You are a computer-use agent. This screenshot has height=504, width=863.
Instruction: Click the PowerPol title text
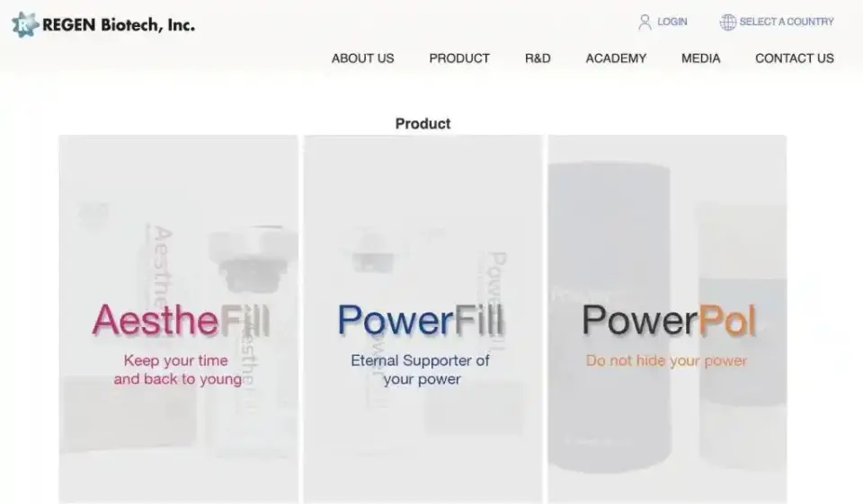point(669,320)
